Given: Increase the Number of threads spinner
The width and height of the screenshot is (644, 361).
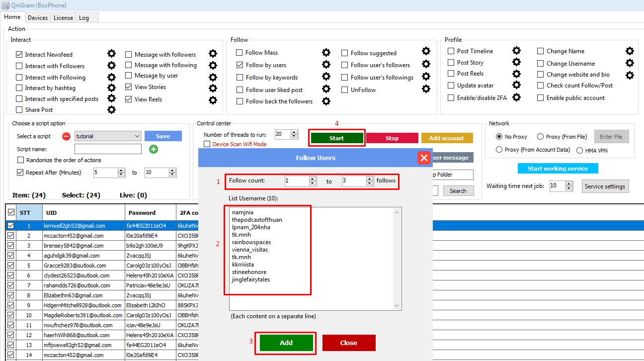Looking at the screenshot, I should tap(294, 132).
